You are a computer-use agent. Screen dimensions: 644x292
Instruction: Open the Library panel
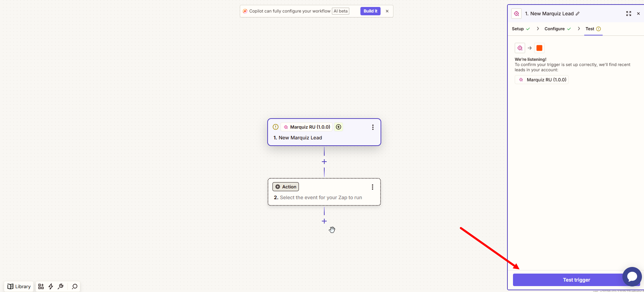(19, 286)
